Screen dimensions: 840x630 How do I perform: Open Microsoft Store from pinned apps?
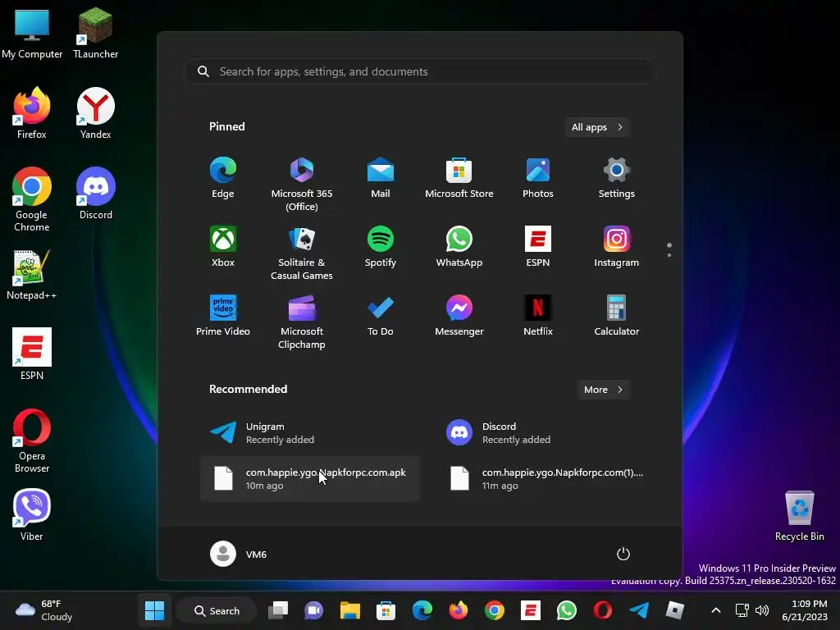pos(459,178)
